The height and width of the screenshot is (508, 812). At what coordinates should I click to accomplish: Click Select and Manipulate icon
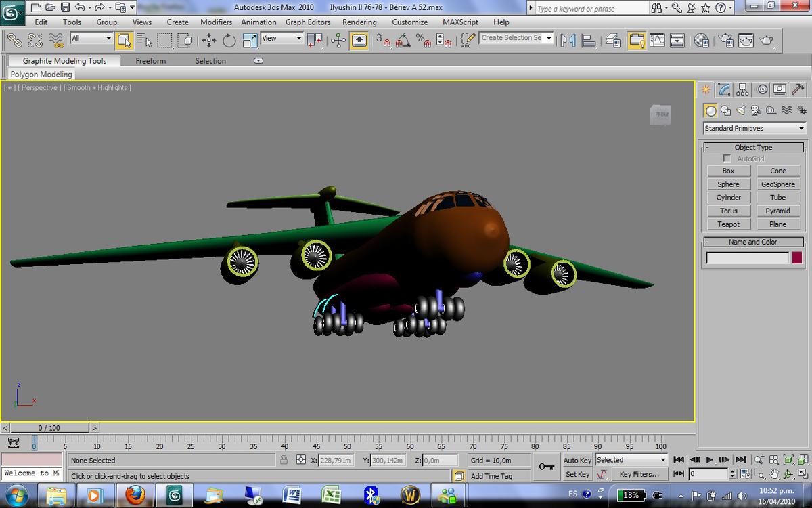338,41
